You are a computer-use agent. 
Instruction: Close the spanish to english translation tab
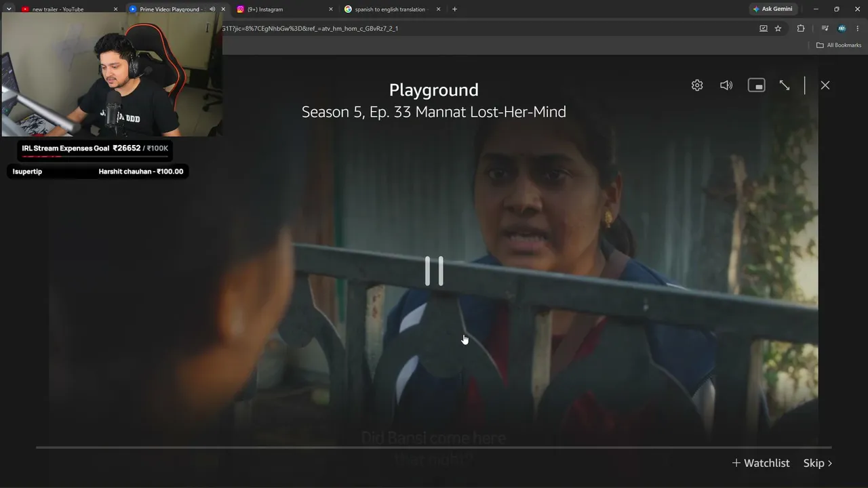tap(438, 9)
